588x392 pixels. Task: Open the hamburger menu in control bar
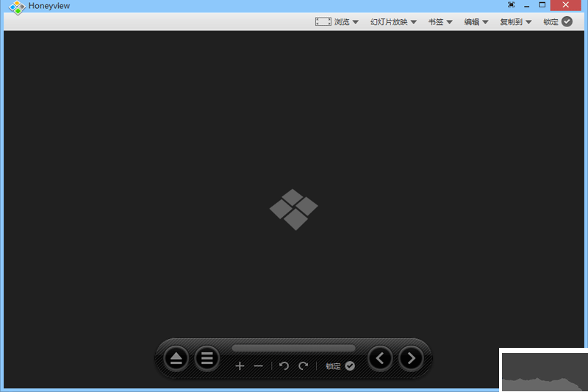coord(207,359)
